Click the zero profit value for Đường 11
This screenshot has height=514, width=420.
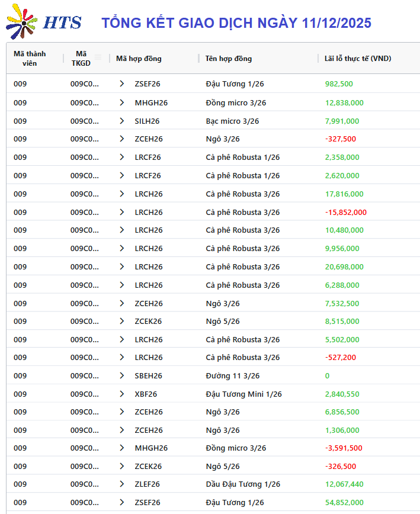tap(328, 375)
